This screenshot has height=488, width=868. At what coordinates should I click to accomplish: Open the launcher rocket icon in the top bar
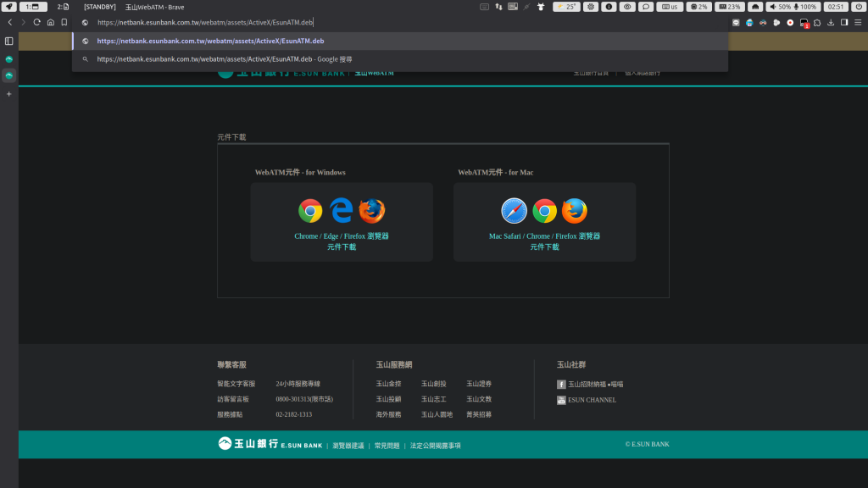pos(8,7)
